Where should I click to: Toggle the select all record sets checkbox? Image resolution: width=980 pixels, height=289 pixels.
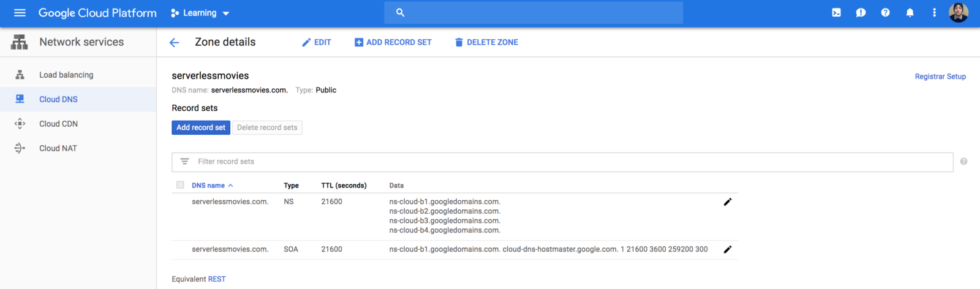click(180, 185)
